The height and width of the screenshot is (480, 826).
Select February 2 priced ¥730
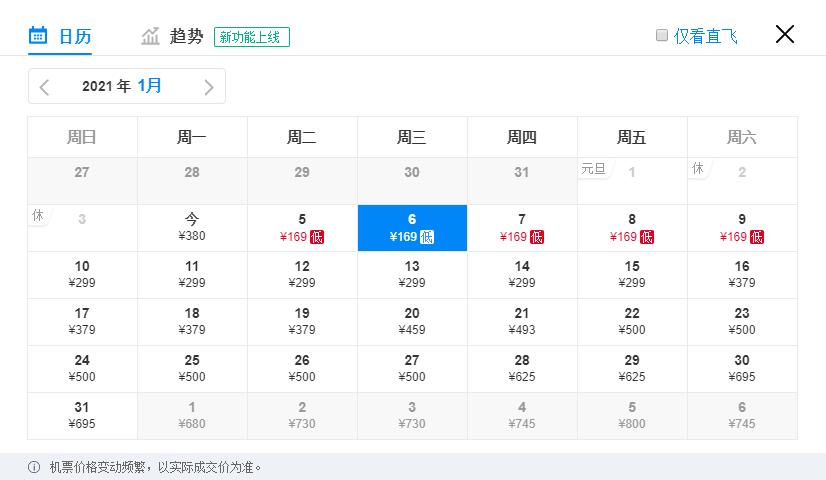tap(302, 415)
